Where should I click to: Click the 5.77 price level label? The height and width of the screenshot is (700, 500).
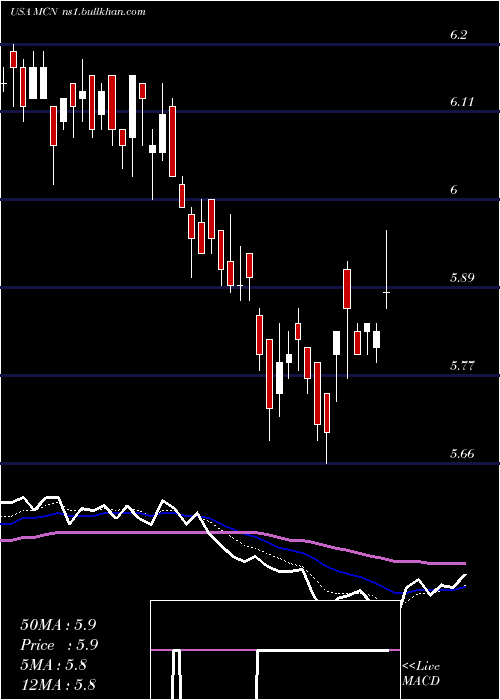click(462, 366)
